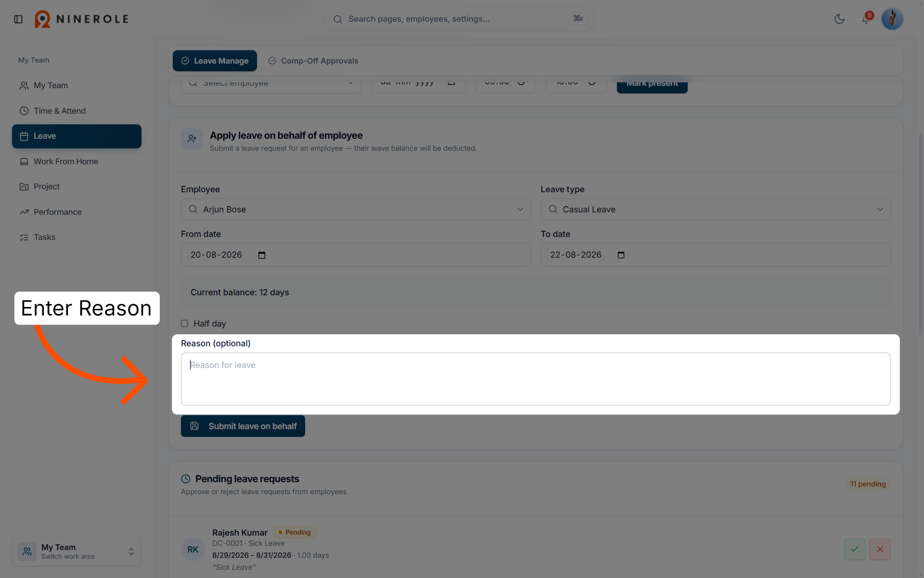
Task: Click the RK avatar for Rajesh Kumar
Action: pos(193,550)
